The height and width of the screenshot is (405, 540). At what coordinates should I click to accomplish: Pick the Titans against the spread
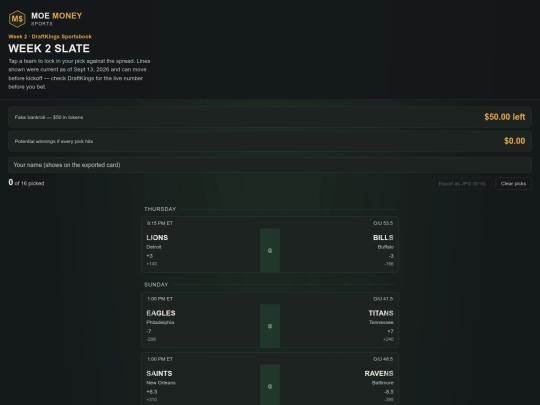[x=339, y=326]
